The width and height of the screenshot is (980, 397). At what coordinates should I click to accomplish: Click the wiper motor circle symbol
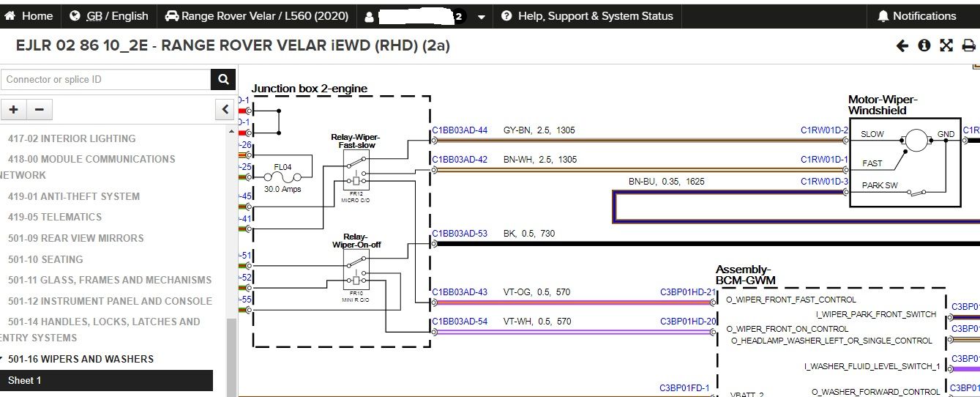915,139
